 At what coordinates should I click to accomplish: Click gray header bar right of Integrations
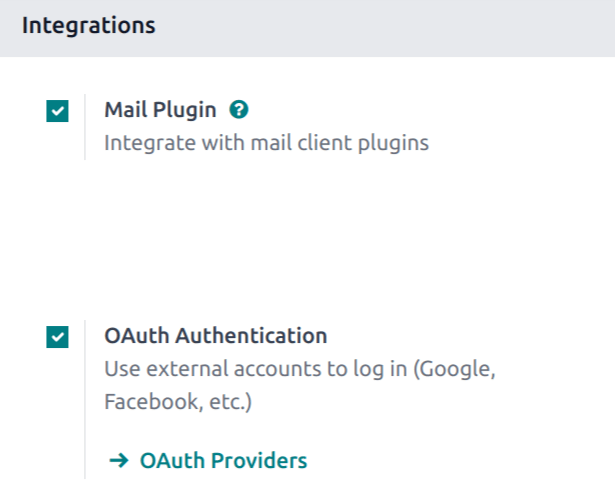tap(400, 25)
